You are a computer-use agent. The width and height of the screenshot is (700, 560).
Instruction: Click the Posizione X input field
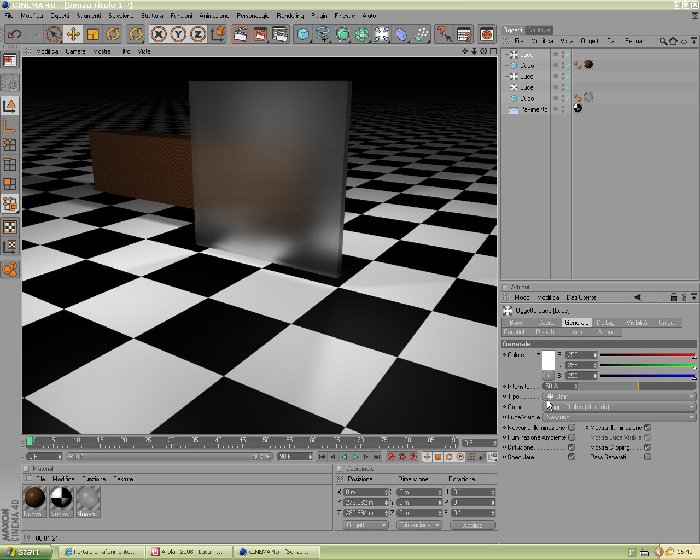pos(366,492)
